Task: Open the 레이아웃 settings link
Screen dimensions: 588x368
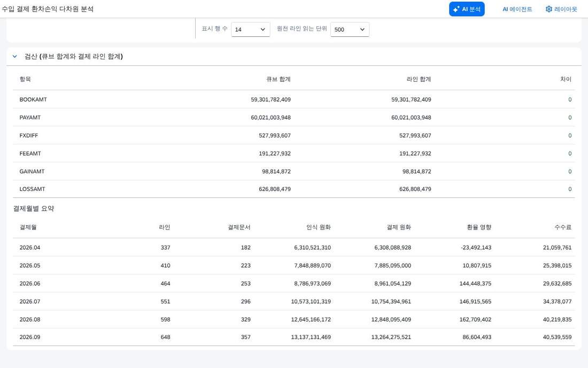Action: point(561,9)
